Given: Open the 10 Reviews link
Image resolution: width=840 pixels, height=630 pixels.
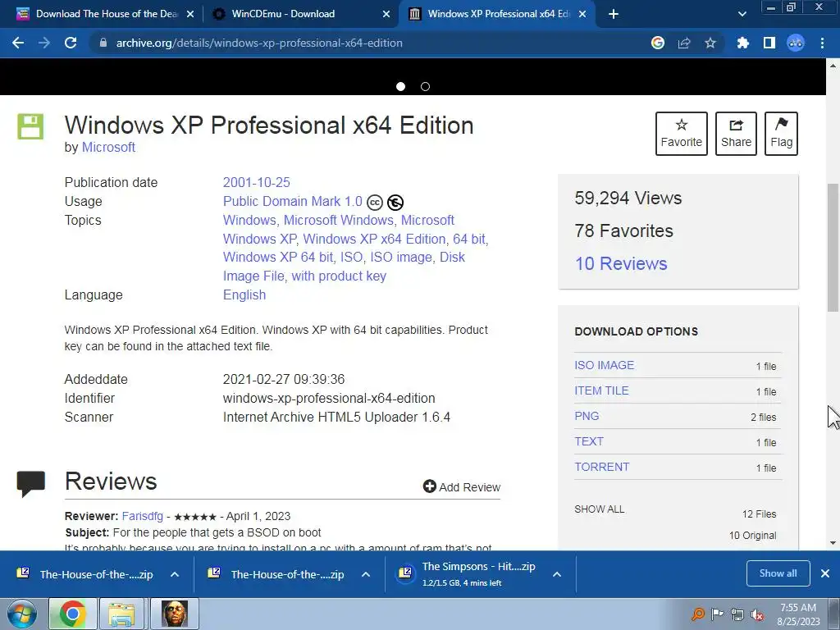Looking at the screenshot, I should tap(621, 263).
